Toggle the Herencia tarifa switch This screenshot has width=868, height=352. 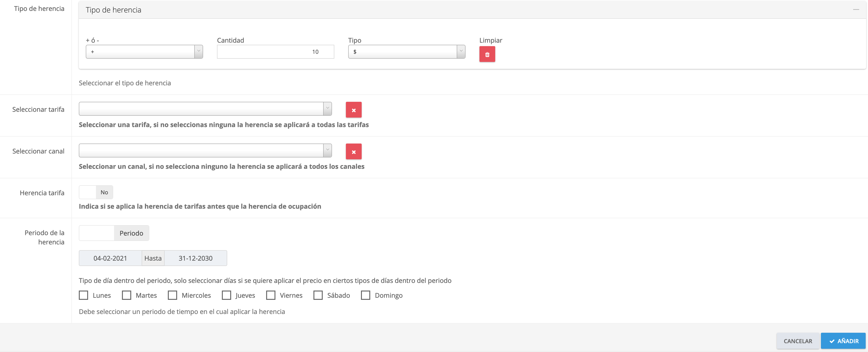pyautogui.click(x=96, y=192)
